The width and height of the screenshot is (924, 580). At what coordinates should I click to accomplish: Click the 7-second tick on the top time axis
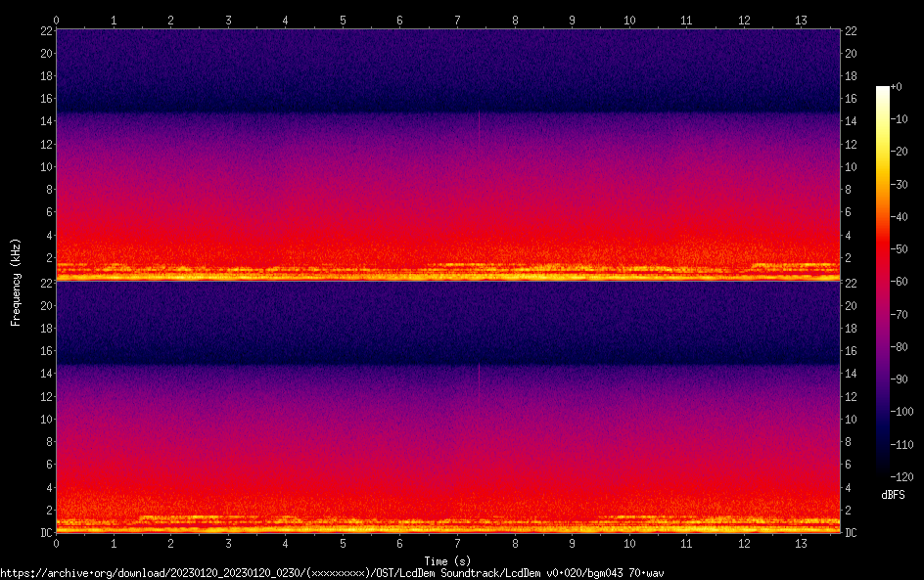click(x=457, y=20)
